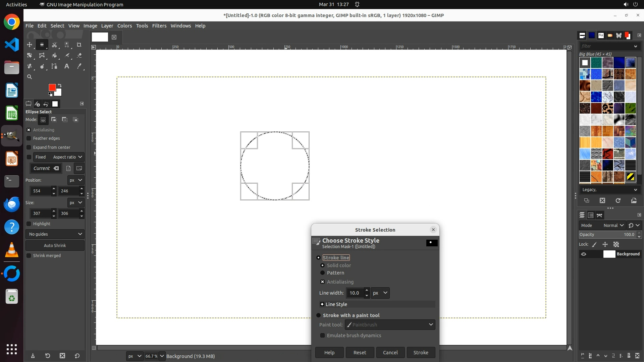Select the Zoom magnifier tool

click(30, 77)
